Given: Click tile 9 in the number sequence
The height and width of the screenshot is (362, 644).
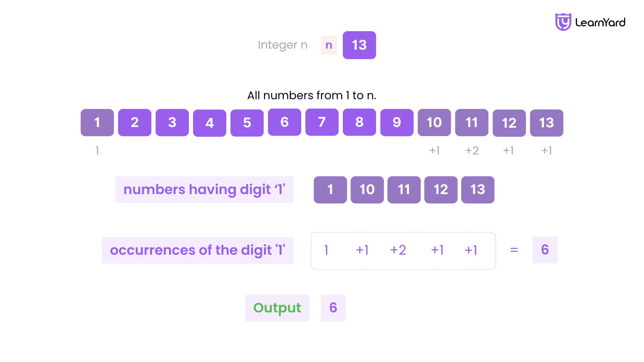Looking at the screenshot, I should point(397,123).
